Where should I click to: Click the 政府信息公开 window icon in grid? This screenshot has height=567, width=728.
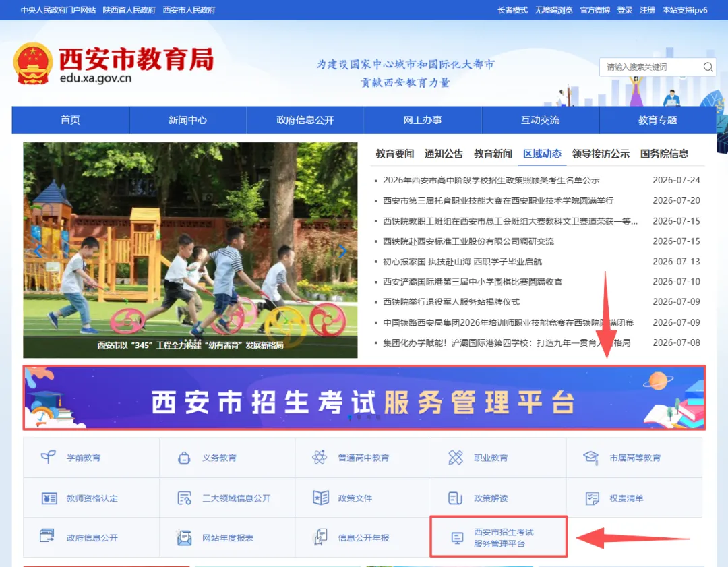tap(47, 535)
